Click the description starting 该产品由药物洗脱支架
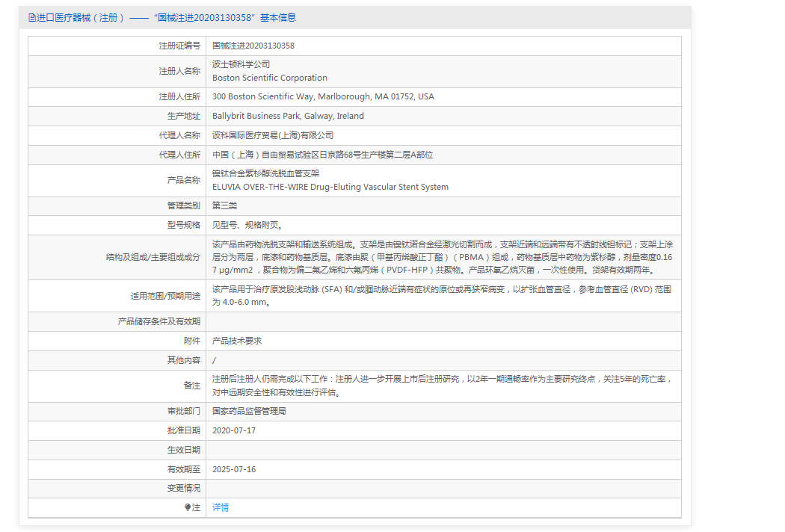 [x=443, y=258]
